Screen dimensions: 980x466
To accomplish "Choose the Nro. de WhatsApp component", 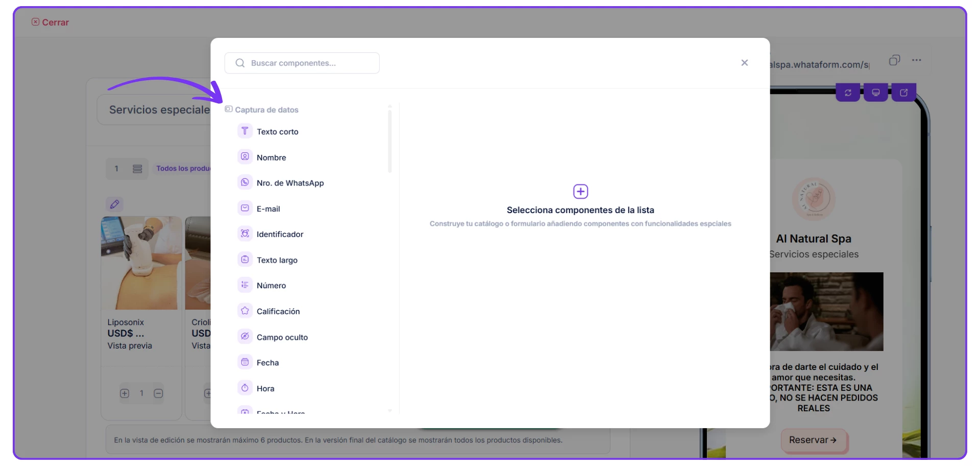I will 290,183.
